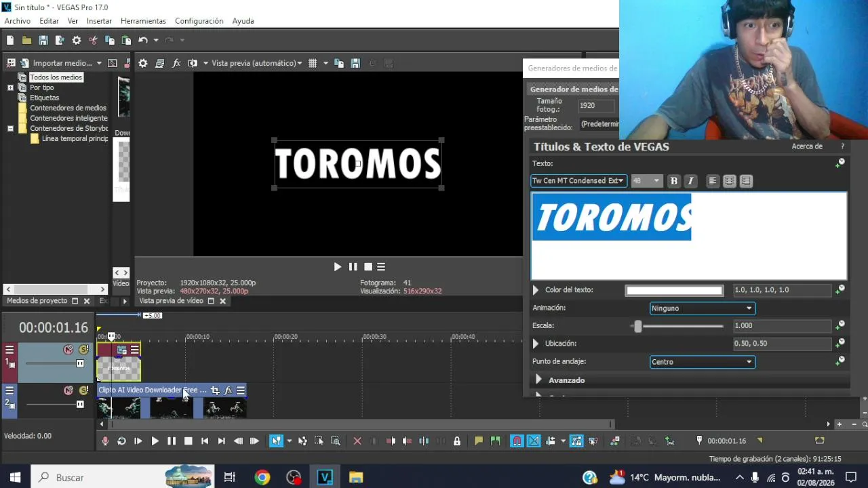
Task: Mute video track 1
Action: (68, 350)
